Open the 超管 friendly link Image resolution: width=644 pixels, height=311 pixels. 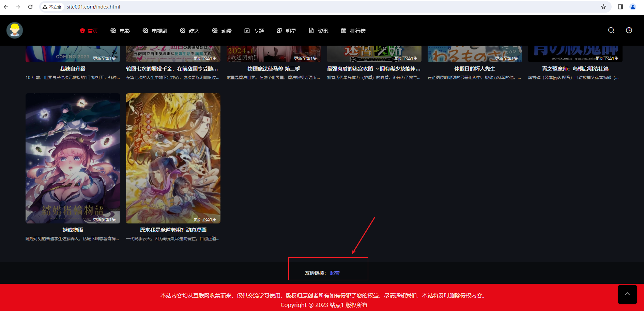[335, 273]
